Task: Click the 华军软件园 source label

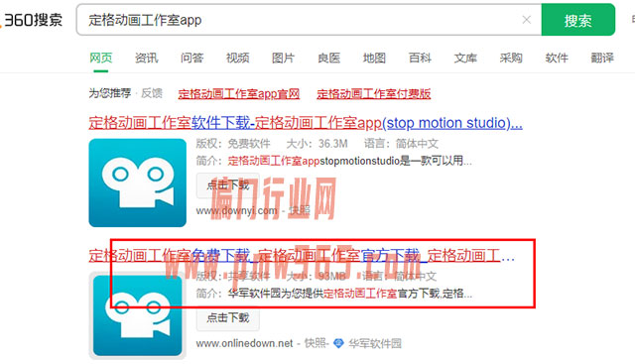Action: click(x=375, y=344)
